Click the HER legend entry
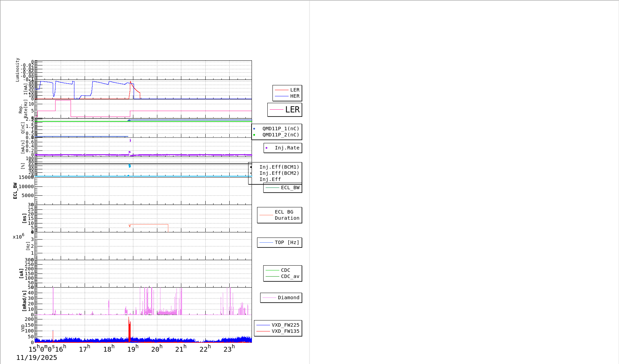Screen dimensions: 619x364 point(294,96)
